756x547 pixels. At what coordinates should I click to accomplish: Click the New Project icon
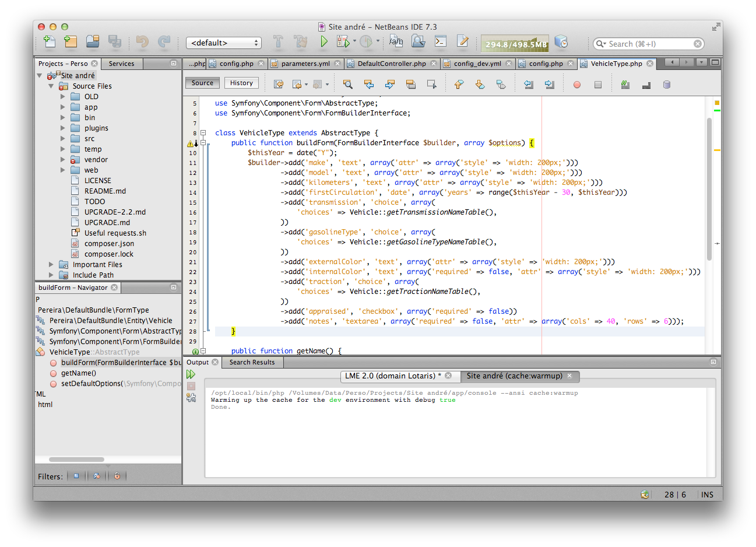(71, 41)
